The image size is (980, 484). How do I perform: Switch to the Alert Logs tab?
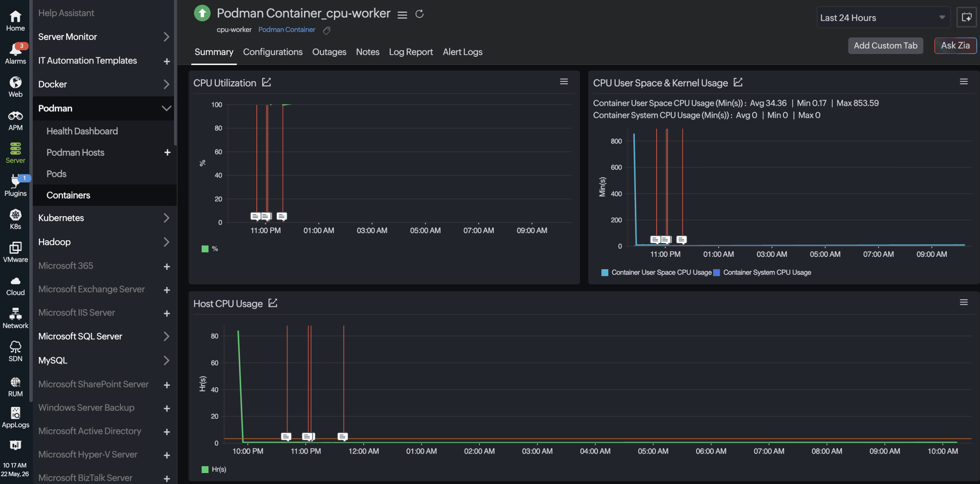462,52
